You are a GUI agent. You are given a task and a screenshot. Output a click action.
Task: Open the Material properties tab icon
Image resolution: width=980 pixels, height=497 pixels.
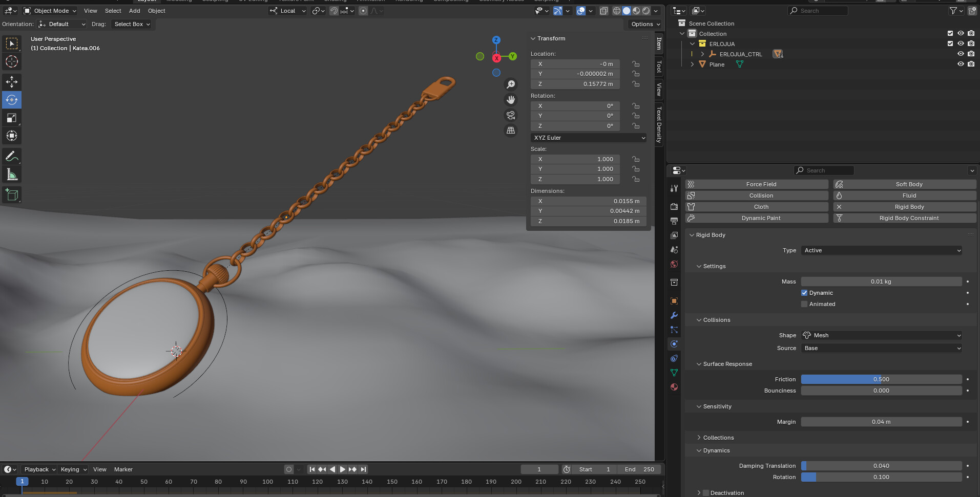674,387
